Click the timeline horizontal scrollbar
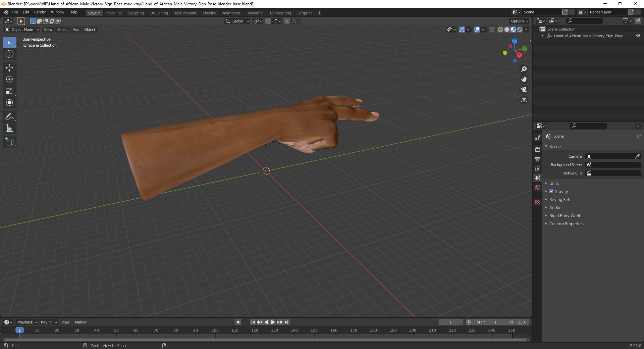This screenshot has width=644, height=349. click(266, 340)
